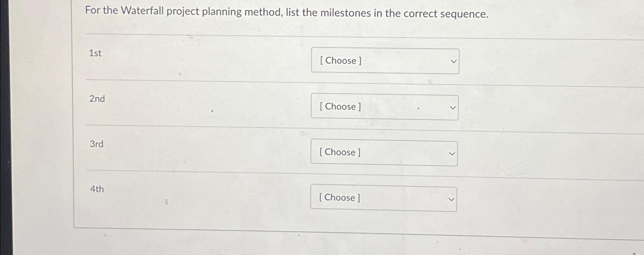Click the Choose text in the fourth dropdown
The image size is (644, 255).
[338, 198]
